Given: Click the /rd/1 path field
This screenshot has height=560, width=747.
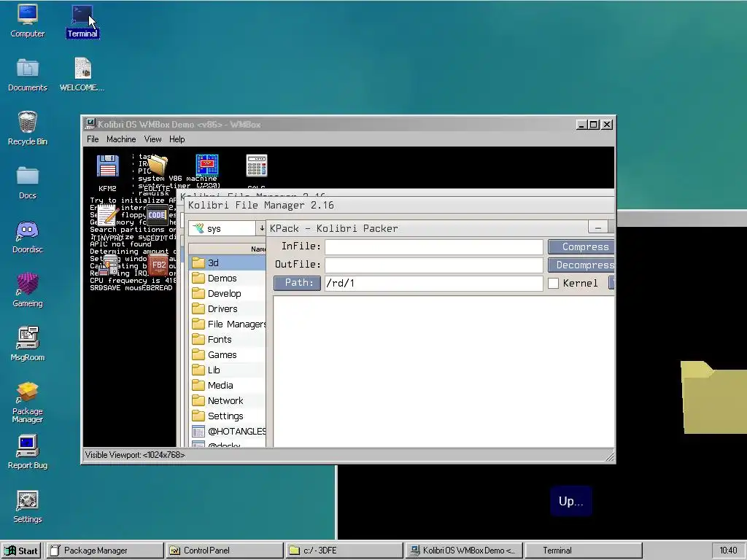Looking at the screenshot, I should [x=434, y=283].
